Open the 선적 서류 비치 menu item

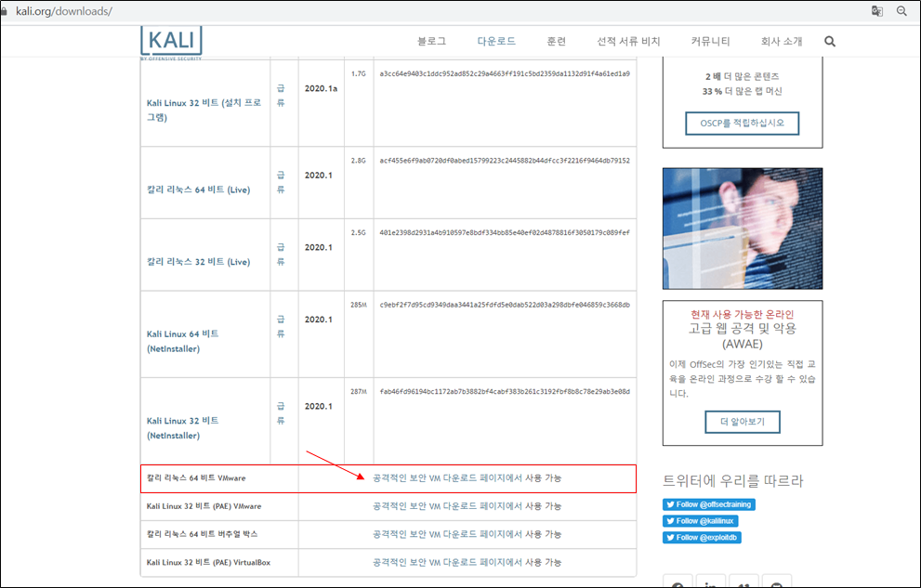pos(628,41)
